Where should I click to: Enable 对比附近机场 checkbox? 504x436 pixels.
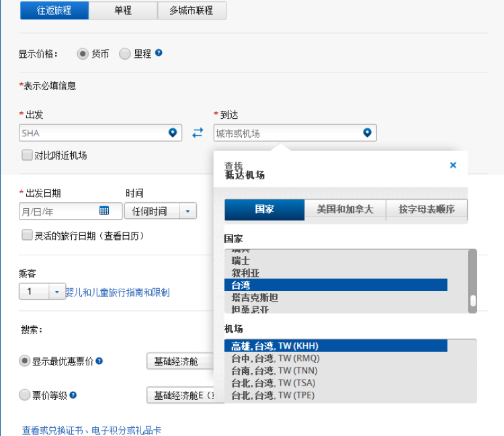coord(27,155)
